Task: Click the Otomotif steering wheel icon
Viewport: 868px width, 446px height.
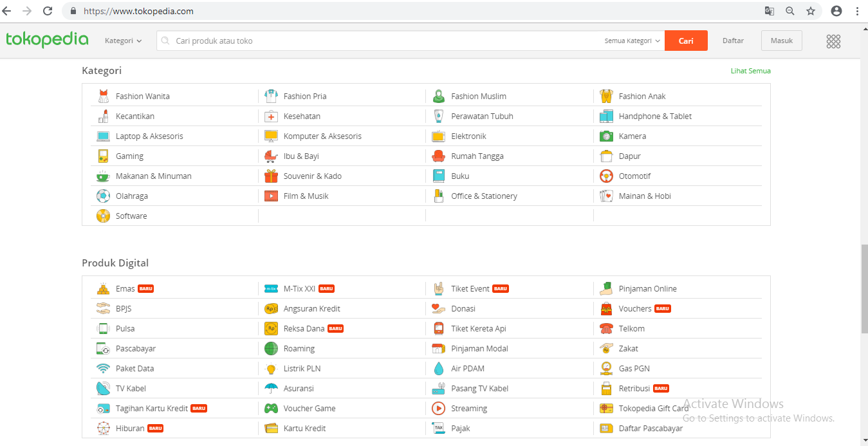Action: [x=606, y=176]
